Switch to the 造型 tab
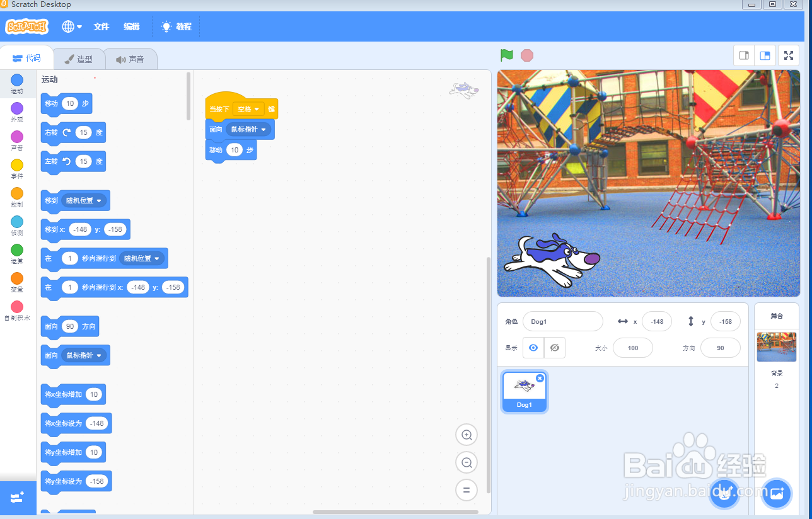 point(79,59)
